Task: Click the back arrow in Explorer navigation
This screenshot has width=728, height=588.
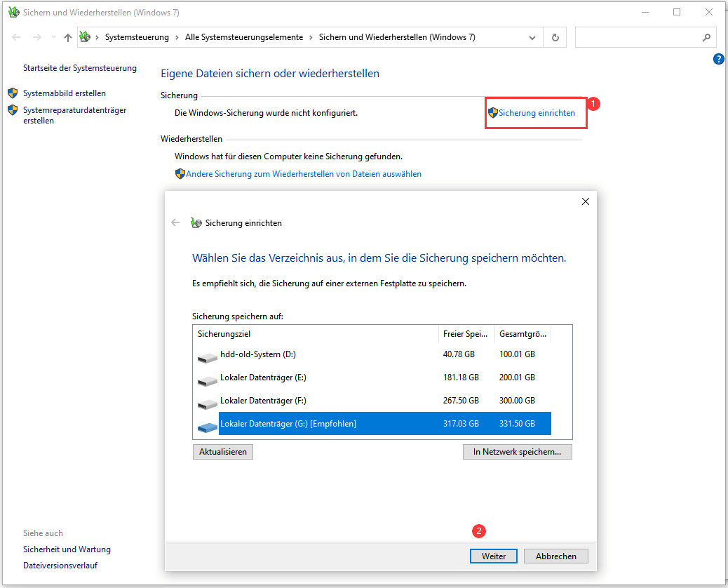Action: coord(16,38)
